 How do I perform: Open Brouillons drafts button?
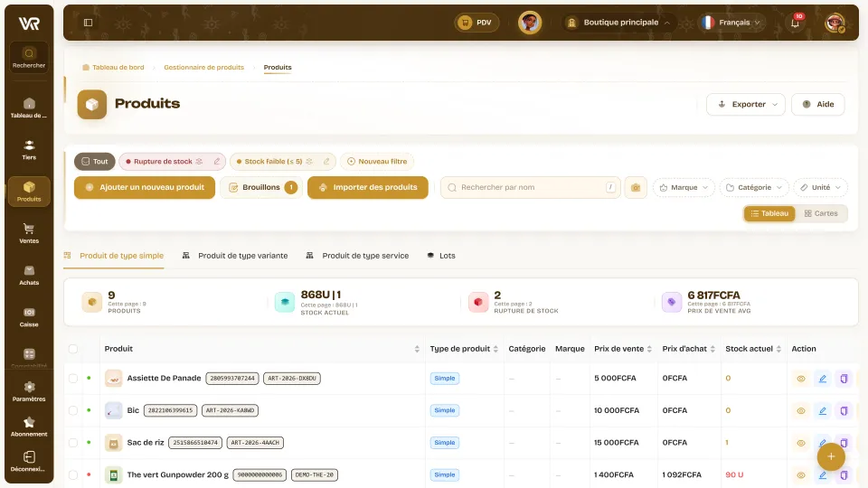tap(261, 188)
